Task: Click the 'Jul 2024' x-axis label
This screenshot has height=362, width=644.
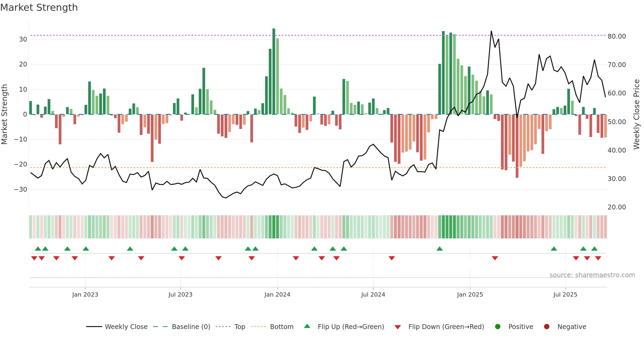Action: [373, 295]
